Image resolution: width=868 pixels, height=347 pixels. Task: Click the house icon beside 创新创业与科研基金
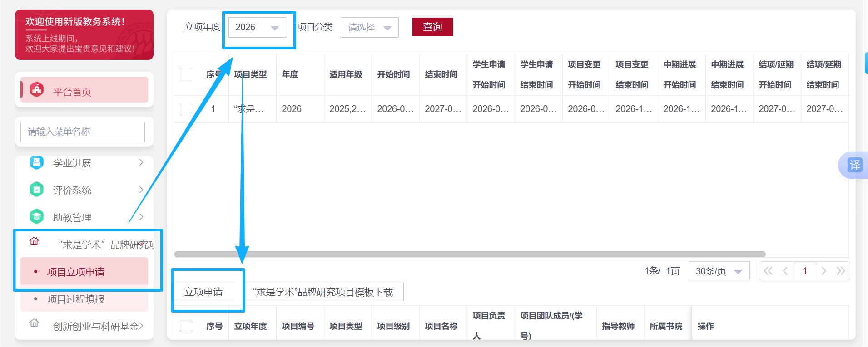(34, 323)
